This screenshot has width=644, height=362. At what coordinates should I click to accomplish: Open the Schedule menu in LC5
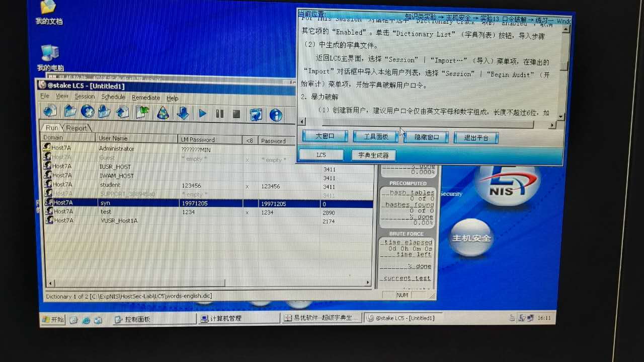(x=113, y=97)
